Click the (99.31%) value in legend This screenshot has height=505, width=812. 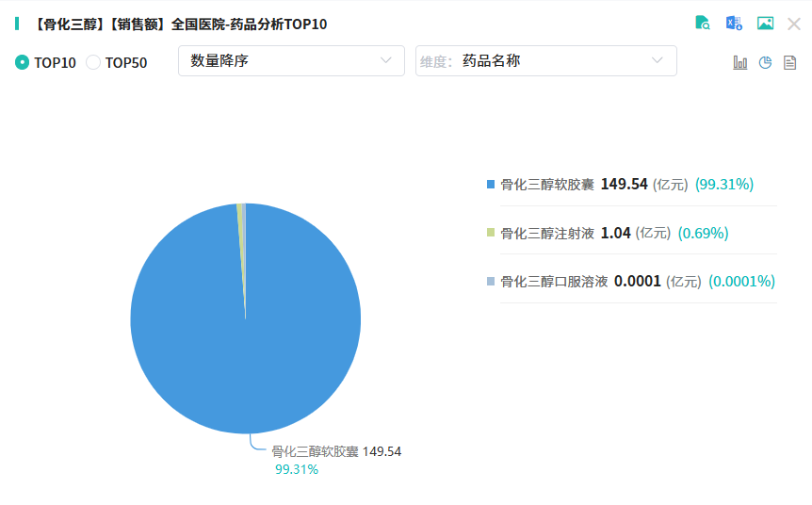click(724, 185)
